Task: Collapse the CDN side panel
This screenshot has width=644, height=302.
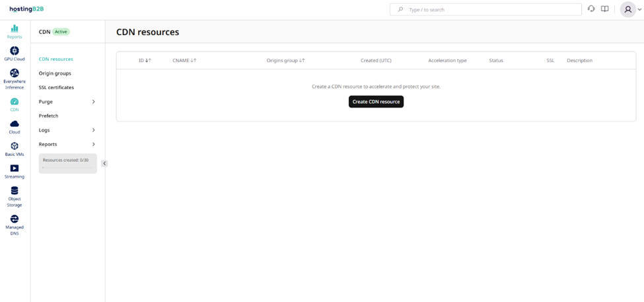Action: [x=104, y=163]
